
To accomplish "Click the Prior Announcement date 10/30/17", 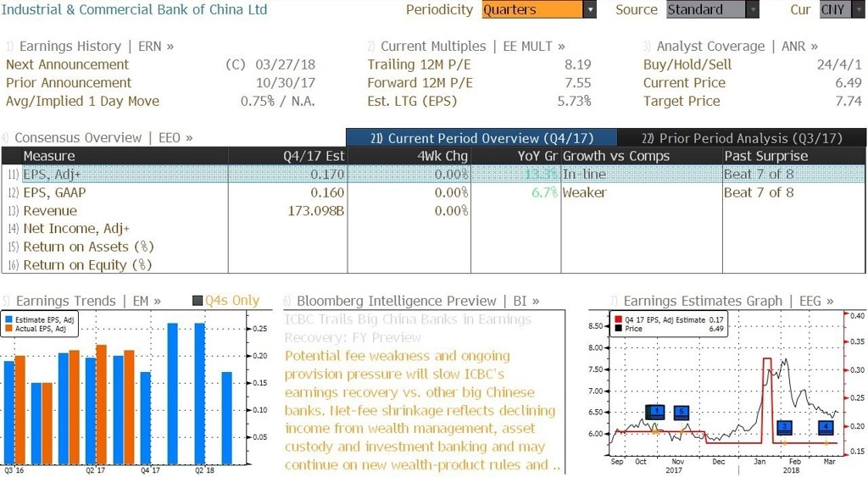I will [285, 82].
